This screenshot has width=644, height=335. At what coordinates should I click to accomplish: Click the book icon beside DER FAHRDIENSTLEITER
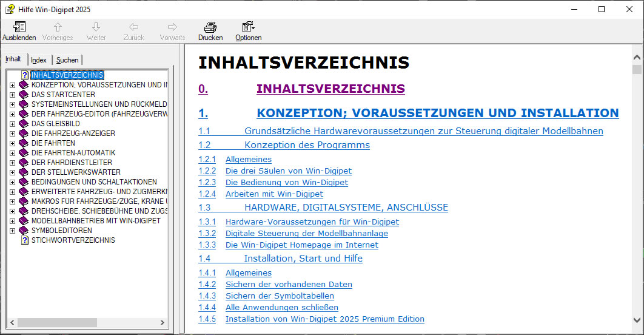point(24,163)
